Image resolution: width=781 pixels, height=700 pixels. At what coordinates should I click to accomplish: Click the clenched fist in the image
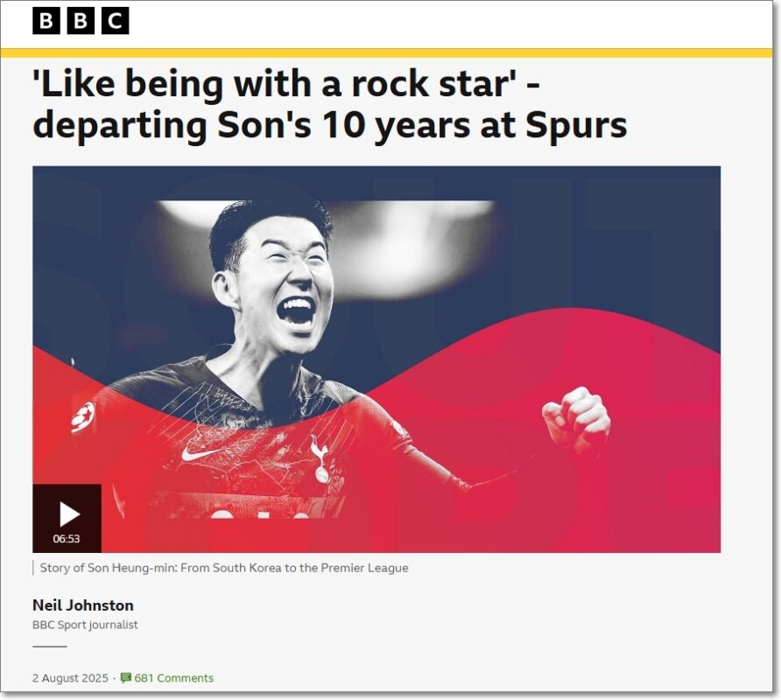(576, 416)
